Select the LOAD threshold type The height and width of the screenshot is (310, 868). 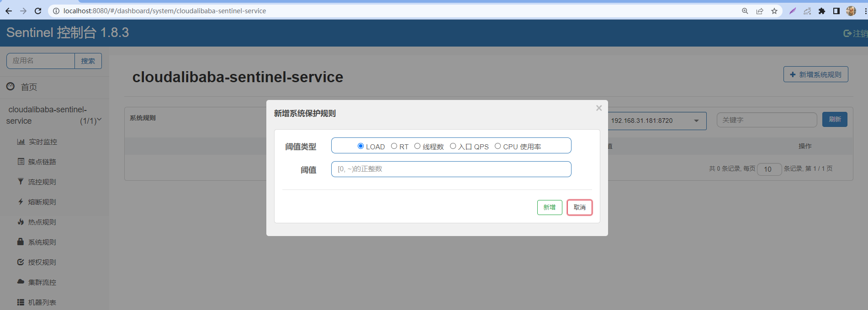[x=360, y=146]
